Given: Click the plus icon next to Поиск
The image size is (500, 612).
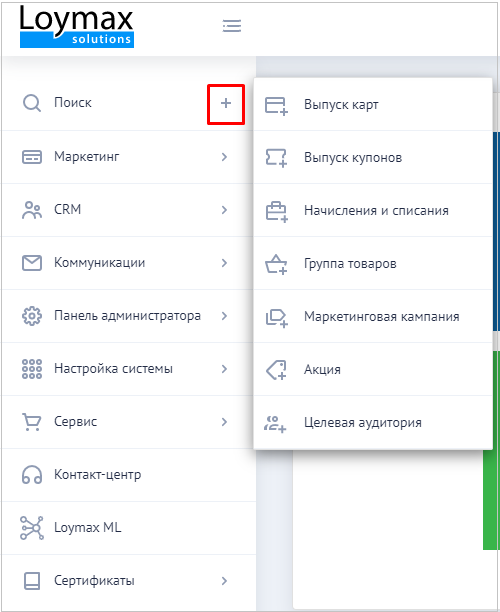Looking at the screenshot, I should pyautogui.click(x=226, y=103).
